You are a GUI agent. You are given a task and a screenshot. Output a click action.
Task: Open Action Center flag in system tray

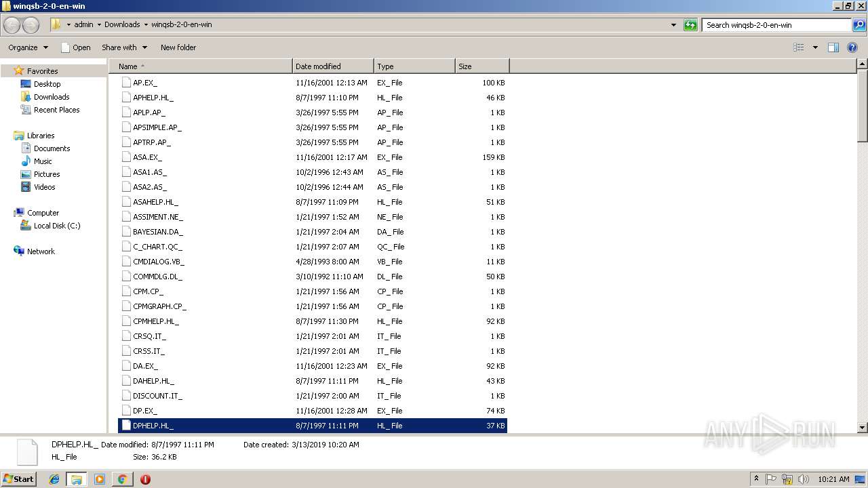pyautogui.click(x=771, y=479)
